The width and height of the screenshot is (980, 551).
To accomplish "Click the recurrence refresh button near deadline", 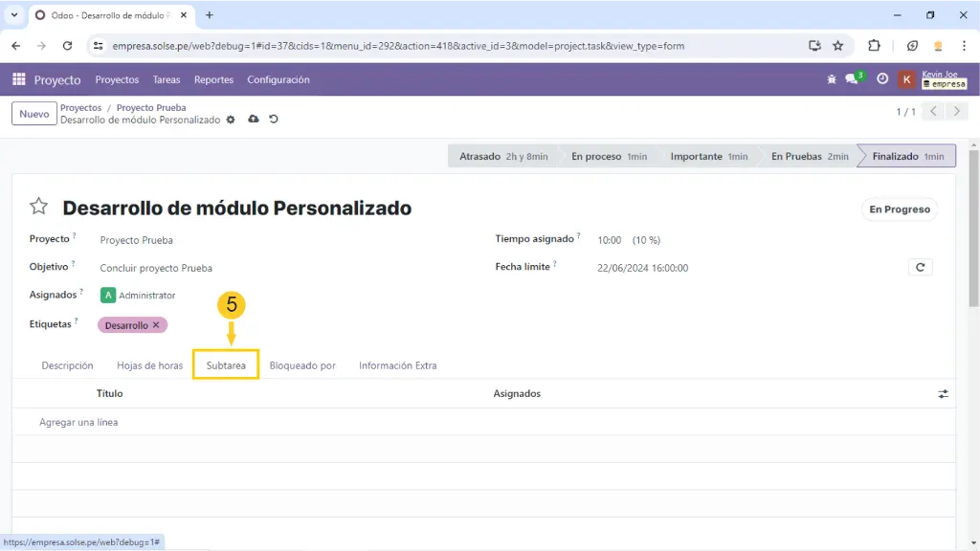I will click(920, 268).
